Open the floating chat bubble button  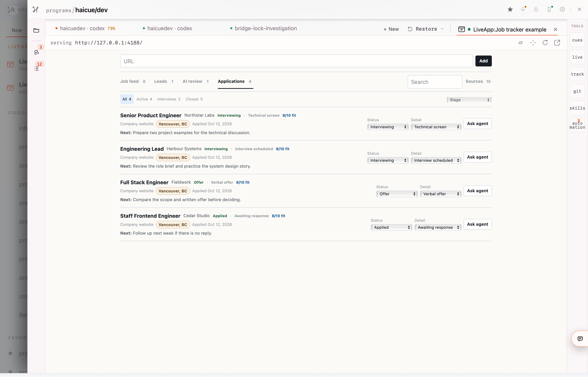coord(580,339)
